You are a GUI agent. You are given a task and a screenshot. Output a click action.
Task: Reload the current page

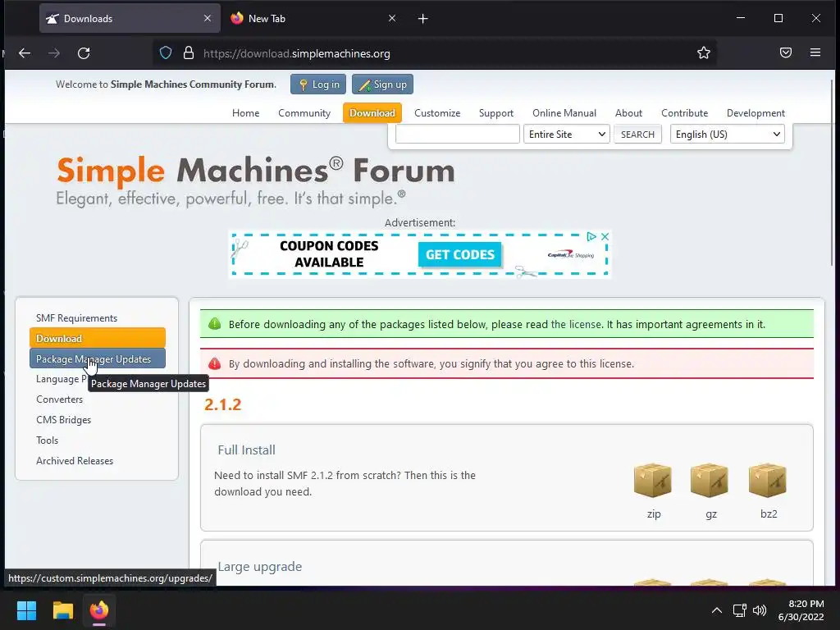click(x=84, y=53)
